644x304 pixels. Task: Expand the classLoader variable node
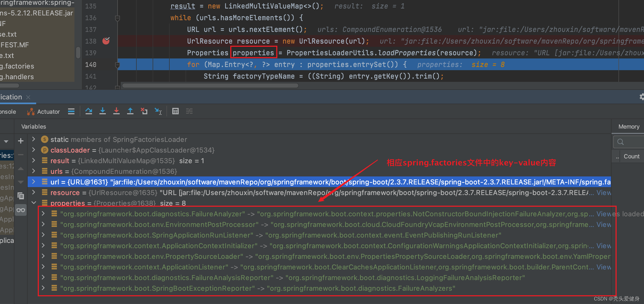[x=34, y=150]
